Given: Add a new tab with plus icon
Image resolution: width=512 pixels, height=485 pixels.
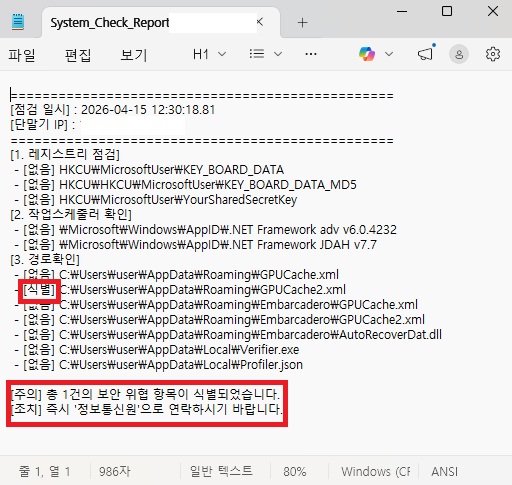Looking at the screenshot, I should [302, 23].
